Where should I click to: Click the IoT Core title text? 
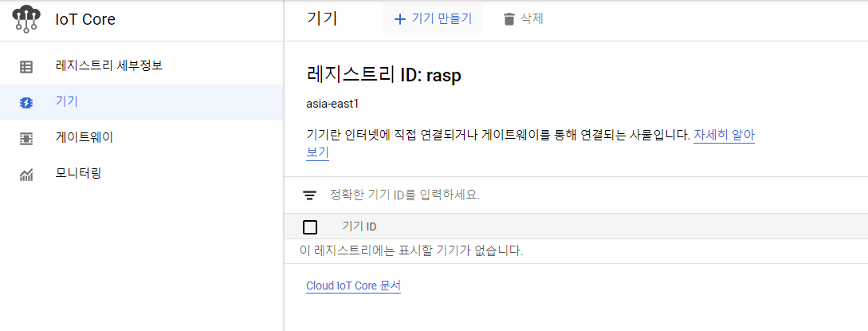click(85, 19)
